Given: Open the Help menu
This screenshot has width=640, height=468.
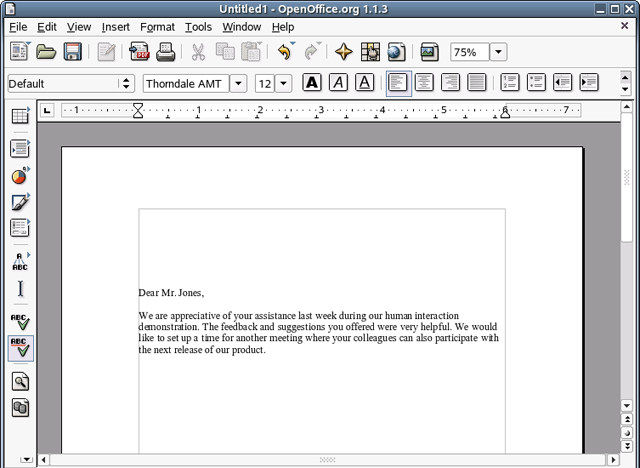Looking at the screenshot, I should [283, 27].
